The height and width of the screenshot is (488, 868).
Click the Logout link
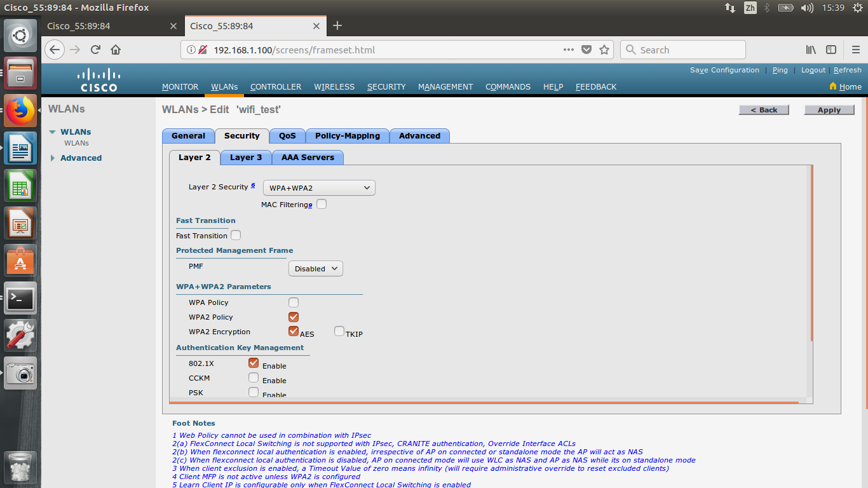click(x=813, y=70)
